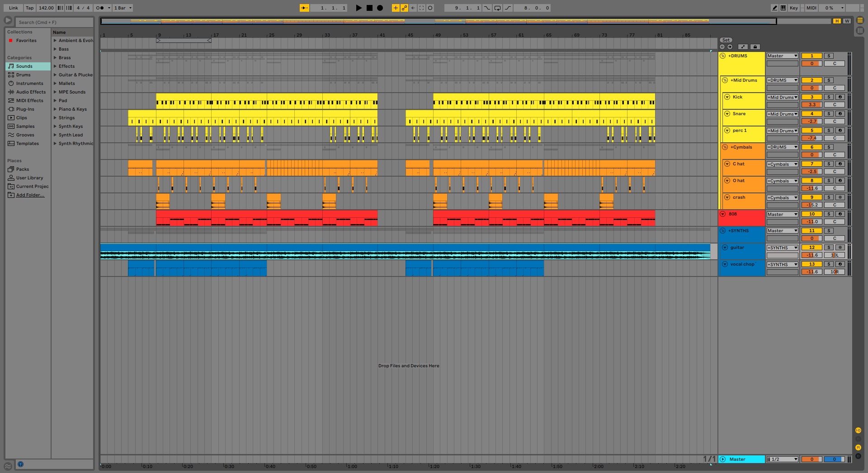Jump to previous locator arrow
This screenshot has width=868, height=473.
722,47
